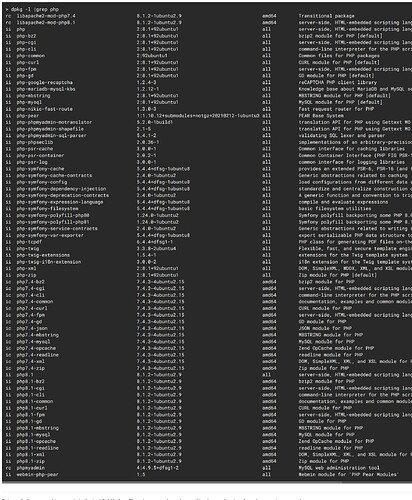Click the 'reCAPTCHA PHP client library' description
The height and width of the screenshot is (500, 412).
click(x=338, y=82)
